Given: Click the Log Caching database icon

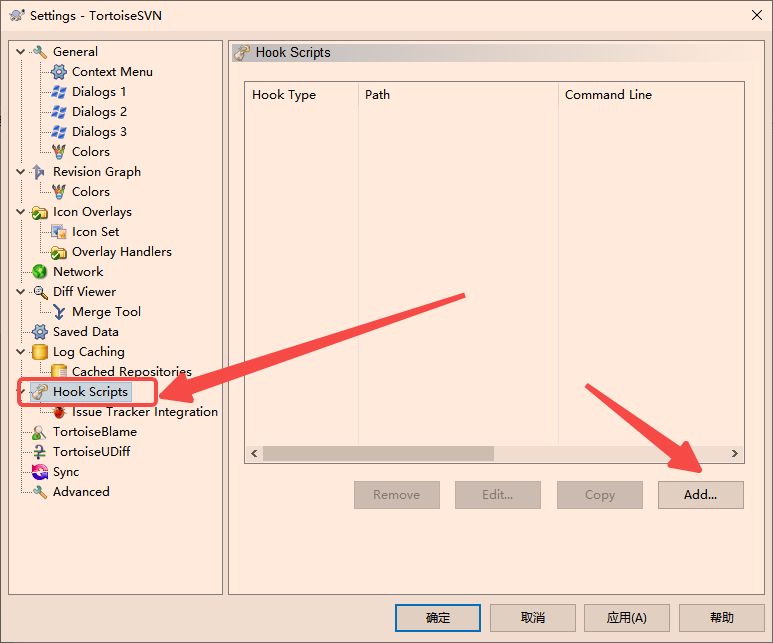Looking at the screenshot, I should click(39, 352).
